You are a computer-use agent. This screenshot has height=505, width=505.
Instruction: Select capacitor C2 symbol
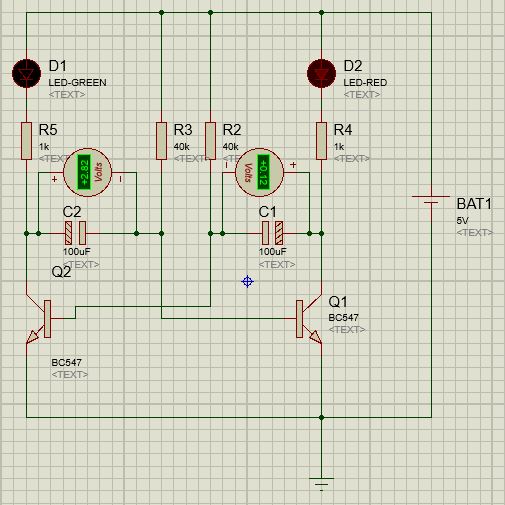coord(75,233)
